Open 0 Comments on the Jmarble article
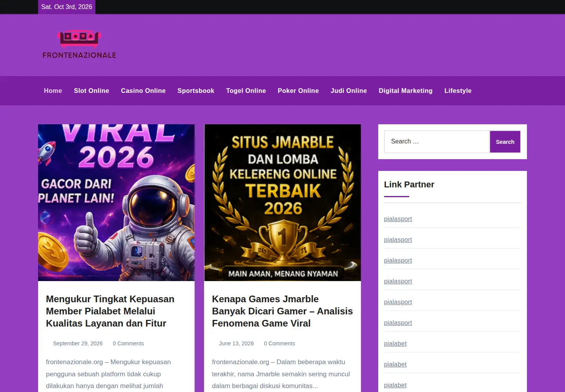 tap(279, 343)
